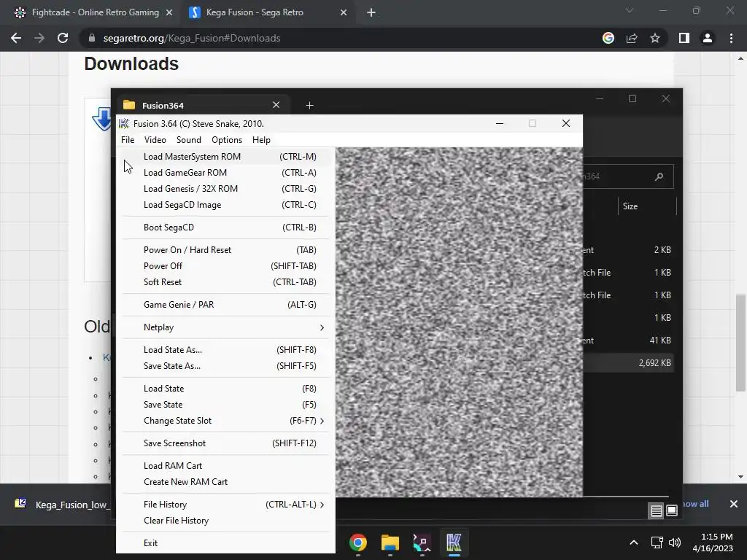The image size is (747, 560).
Task: Open Chrome's three-dot menu
Action: 731,38
